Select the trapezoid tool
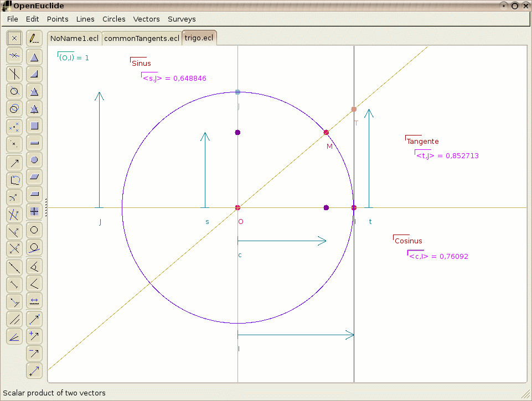The width and height of the screenshot is (532, 401). [x=34, y=194]
